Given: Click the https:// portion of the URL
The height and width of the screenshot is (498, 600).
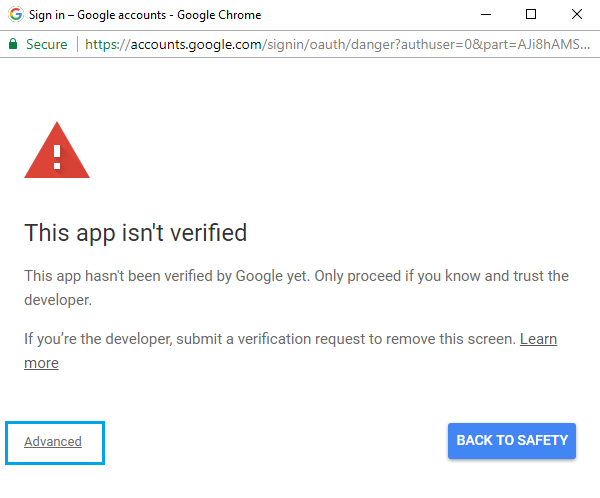Looking at the screenshot, I should pos(108,45).
